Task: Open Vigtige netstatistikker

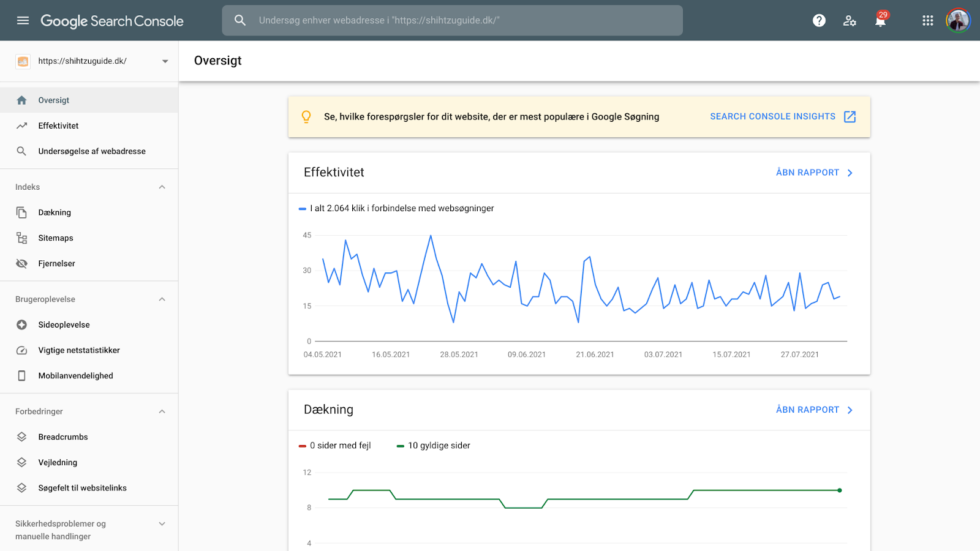Action: coord(89,350)
